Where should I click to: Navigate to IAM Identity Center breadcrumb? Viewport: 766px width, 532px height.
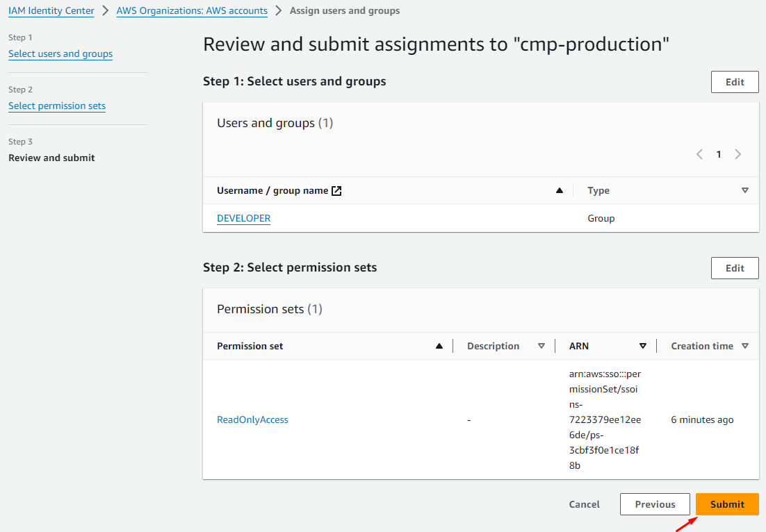click(51, 11)
